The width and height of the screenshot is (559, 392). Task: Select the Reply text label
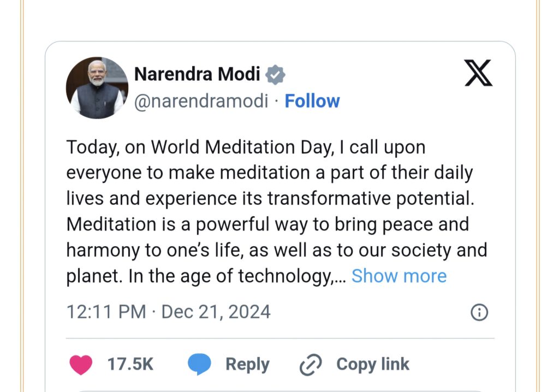pos(247,365)
